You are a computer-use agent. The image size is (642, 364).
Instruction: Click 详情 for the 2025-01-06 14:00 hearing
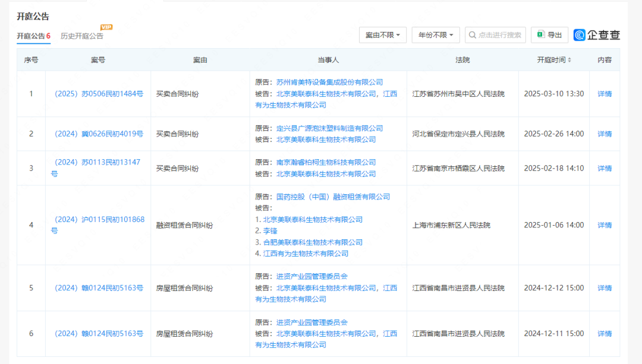coord(605,225)
